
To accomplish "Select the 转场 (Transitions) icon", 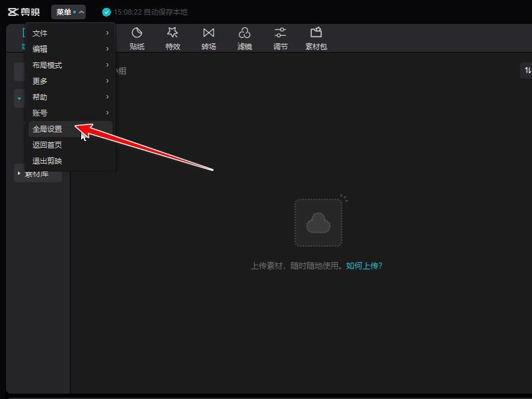I will (209, 37).
